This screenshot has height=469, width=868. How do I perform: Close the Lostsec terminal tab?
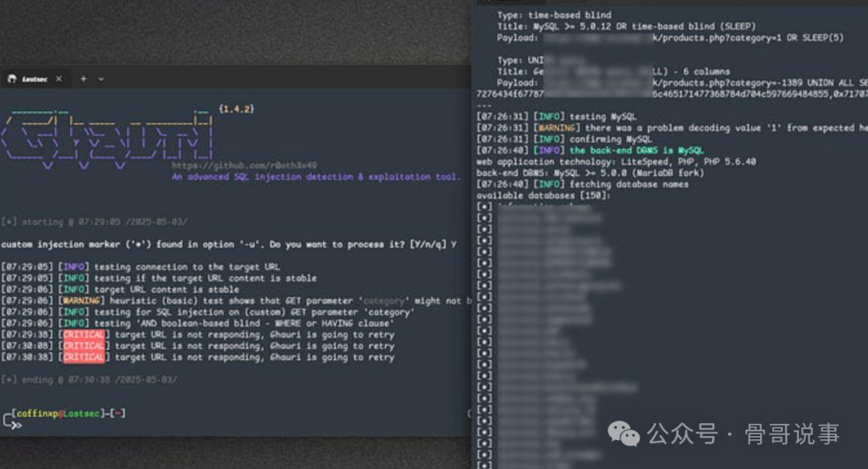pyautogui.click(x=59, y=79)
